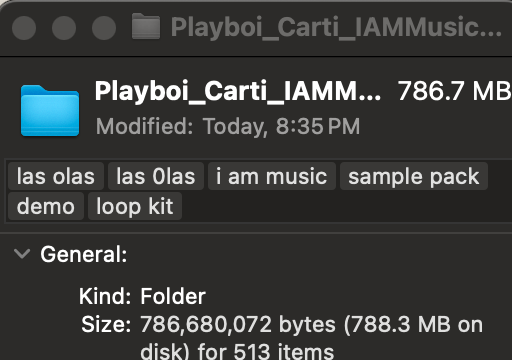This screenshot has width=512, height=360.
Task: Select the 'demo' tag
Action: tap(46, 206)
